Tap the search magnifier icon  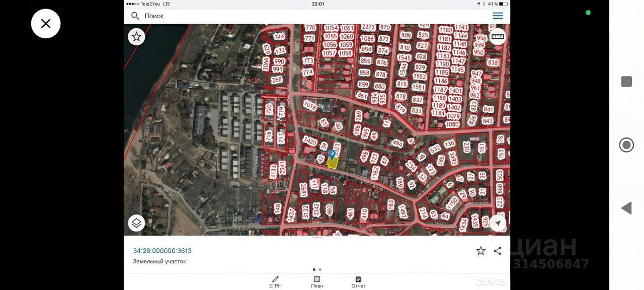(135, 16)
